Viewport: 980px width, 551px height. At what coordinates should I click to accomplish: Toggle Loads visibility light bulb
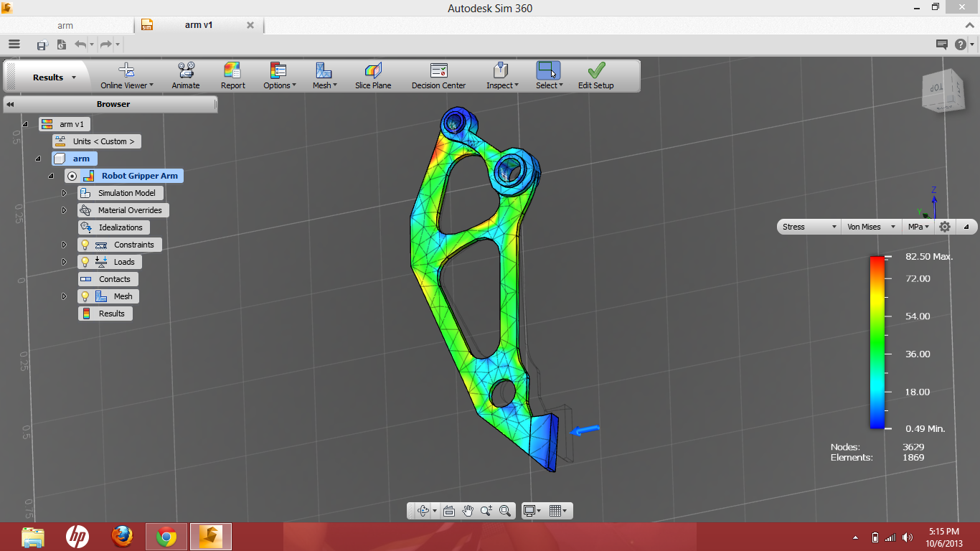coord(85,262)
